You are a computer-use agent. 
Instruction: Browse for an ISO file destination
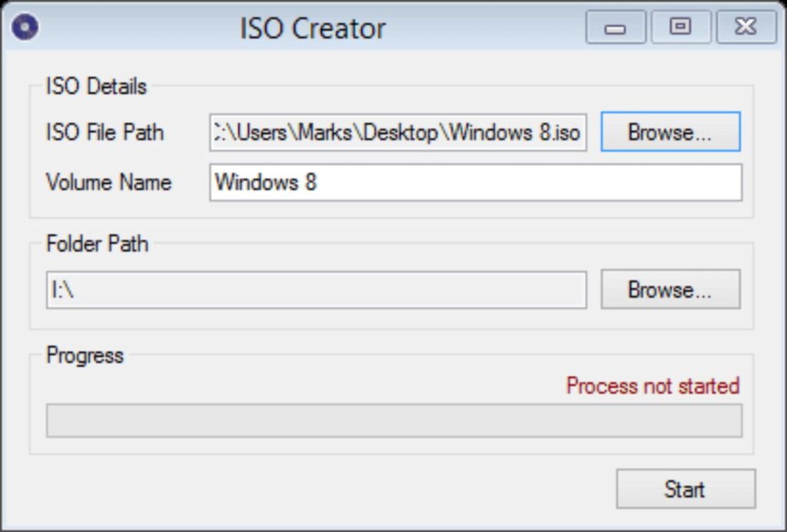pyautogui.click(x=669, y=131)
